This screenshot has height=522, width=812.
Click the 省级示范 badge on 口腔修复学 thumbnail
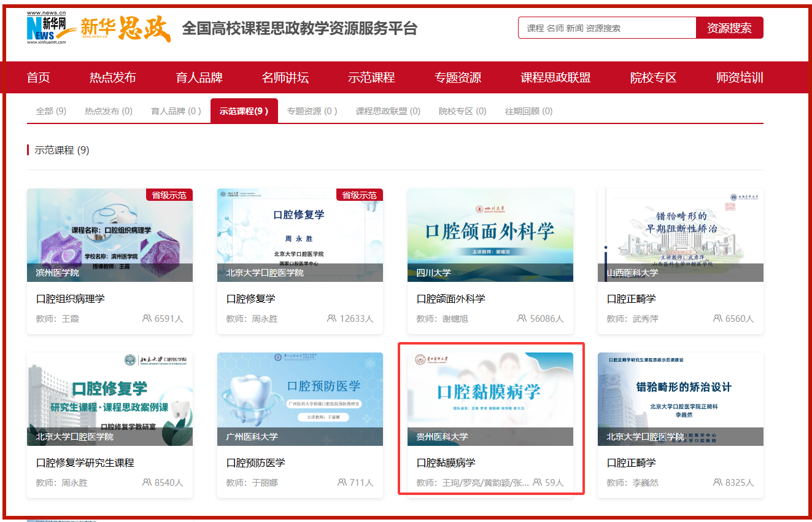pos(359,195)
